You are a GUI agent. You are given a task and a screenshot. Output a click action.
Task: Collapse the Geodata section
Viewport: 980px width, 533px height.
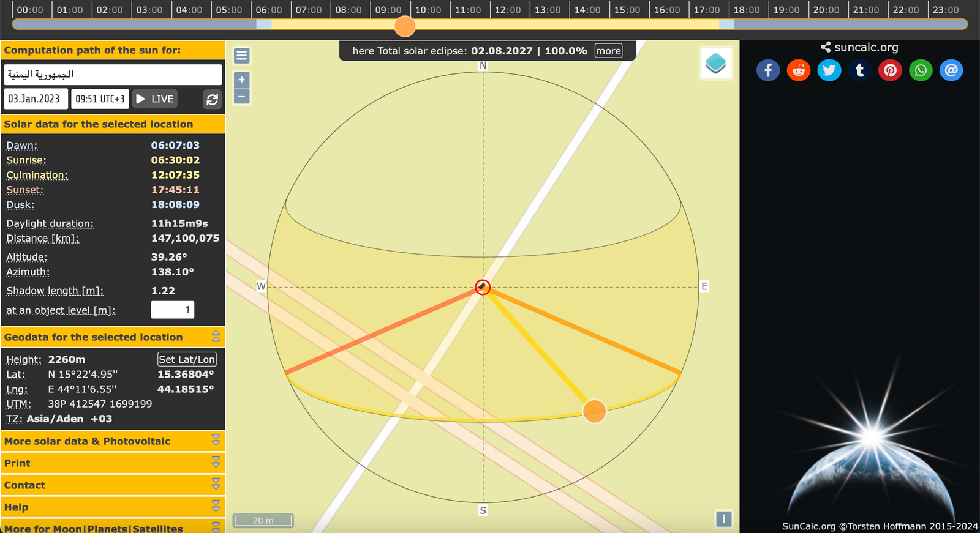click(x=216, y=337)
